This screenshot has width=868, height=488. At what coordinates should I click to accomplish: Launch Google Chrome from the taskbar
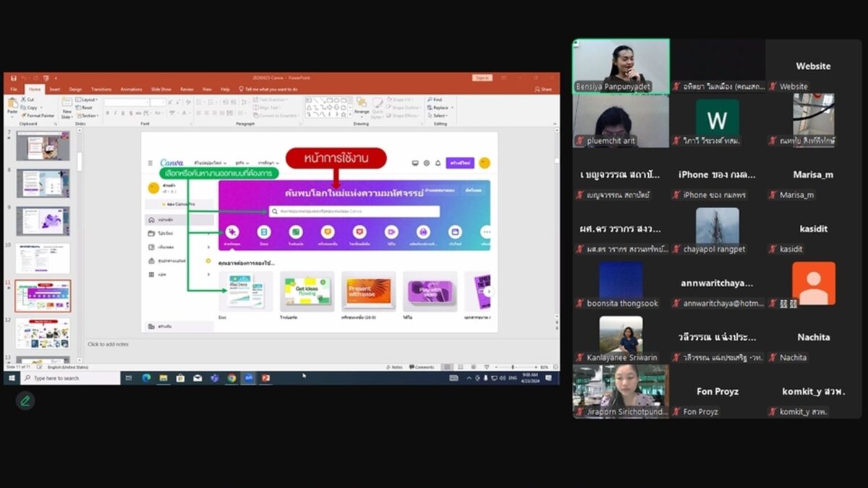pos(231,378)
